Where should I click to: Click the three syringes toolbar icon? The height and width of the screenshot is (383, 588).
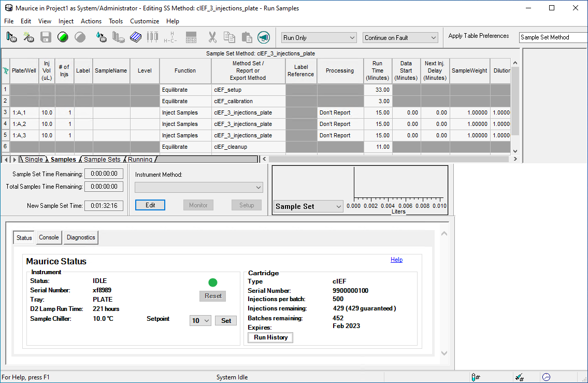point(152,37)
